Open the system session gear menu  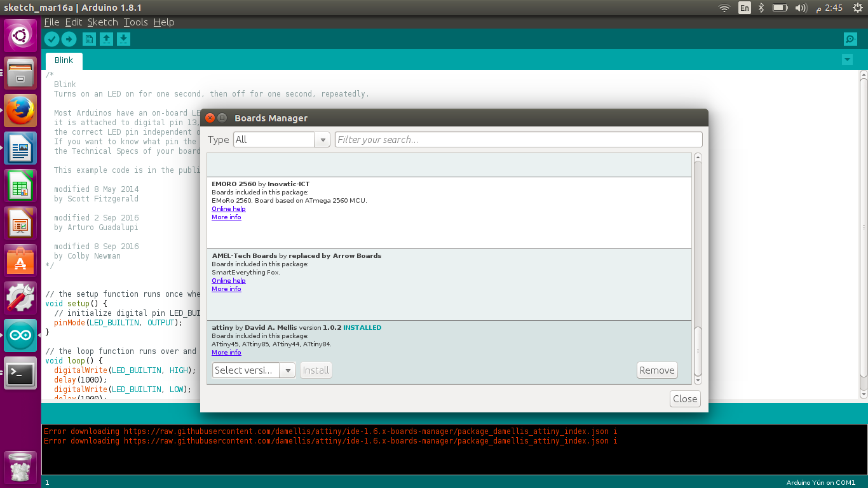[857, 8]
